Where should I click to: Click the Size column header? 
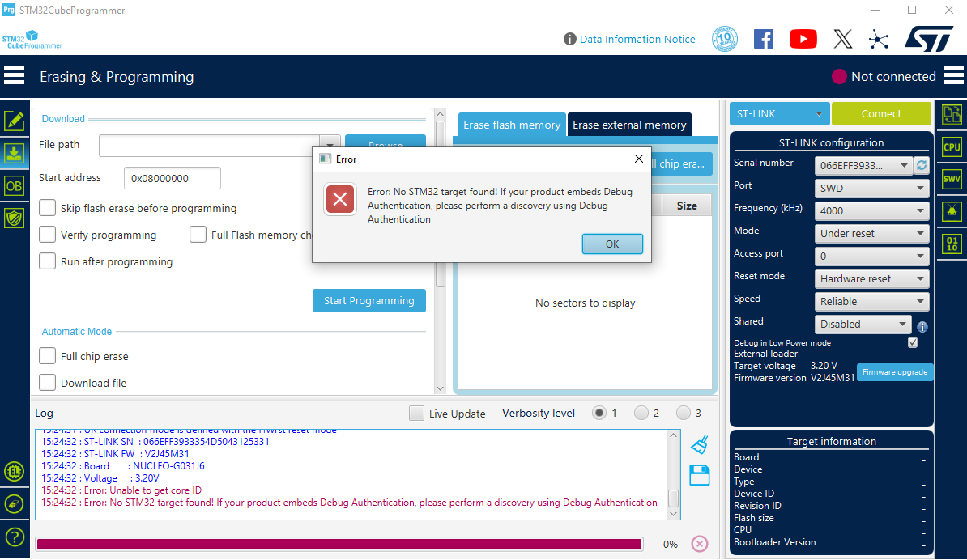coord(687,206)
